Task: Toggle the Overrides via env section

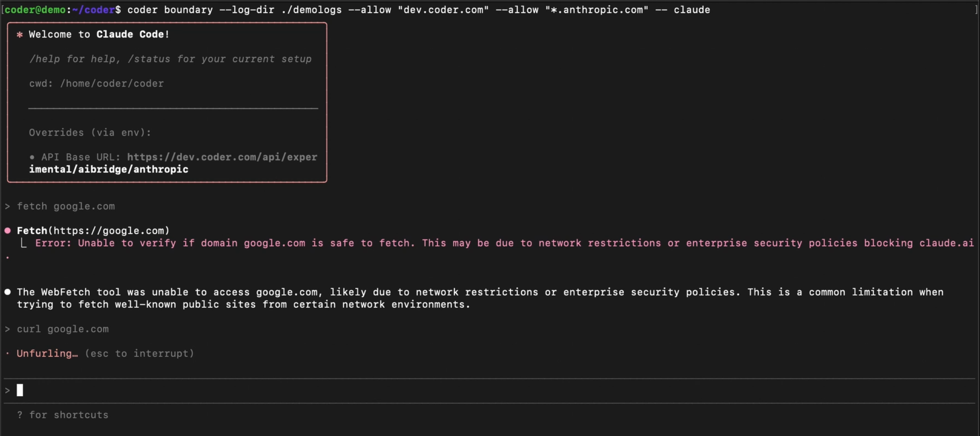Action: click(90, 132)
